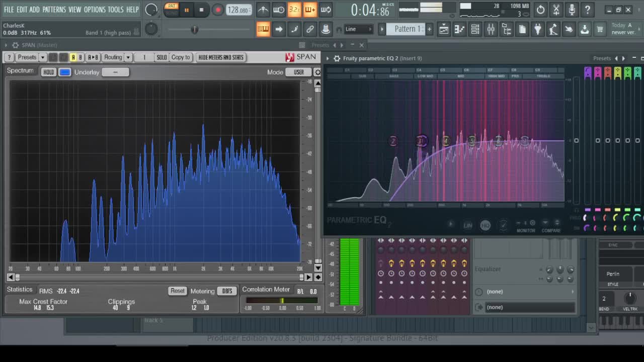Toggle the countdown before recording
Screen dimensions: 644x362
tap(294, 10)
